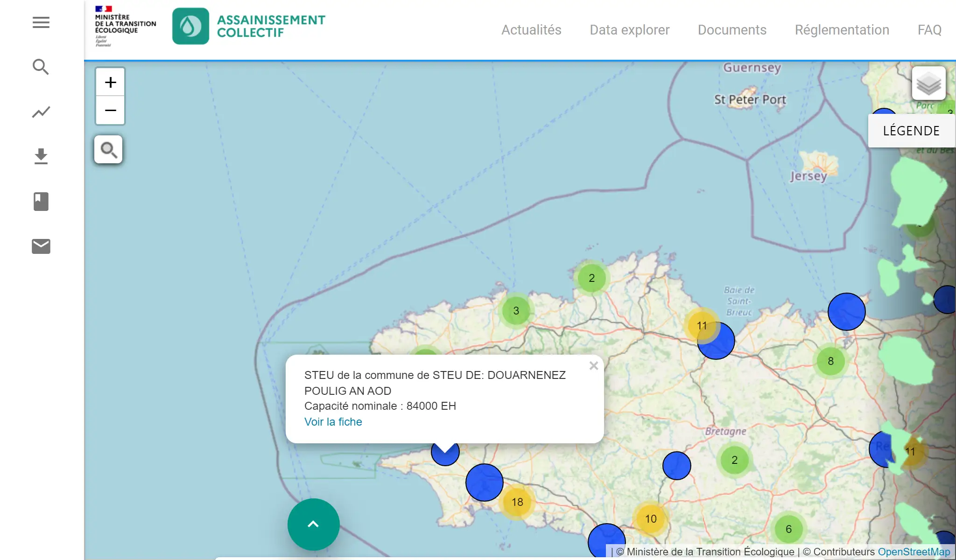Toggle the map search magnifier bar
The image size is (956, 560).
coord(109,149)
